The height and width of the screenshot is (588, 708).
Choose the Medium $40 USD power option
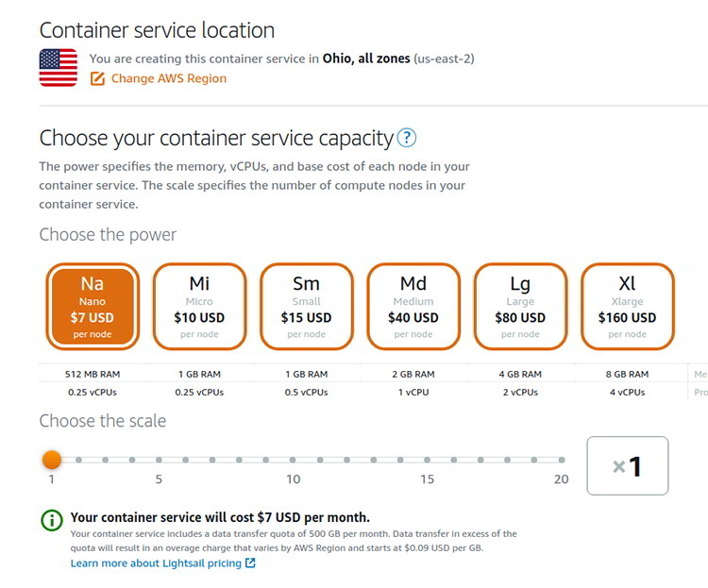(413, 306)
